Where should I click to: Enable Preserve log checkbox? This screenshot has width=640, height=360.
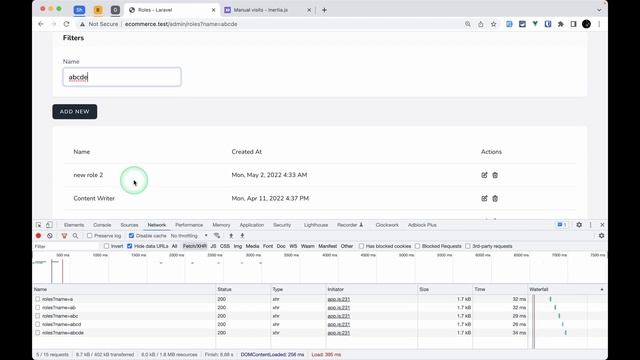click(x=90, y=236)
